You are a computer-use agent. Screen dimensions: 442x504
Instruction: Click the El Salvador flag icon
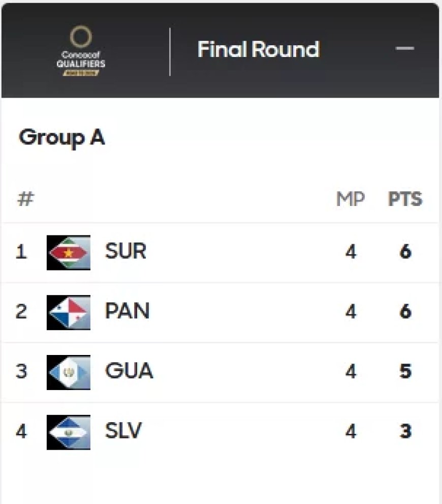pos(69,432)
